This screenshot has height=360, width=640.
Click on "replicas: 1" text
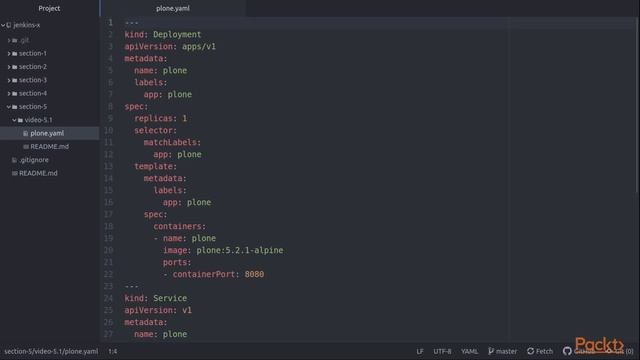pos(160,118)
